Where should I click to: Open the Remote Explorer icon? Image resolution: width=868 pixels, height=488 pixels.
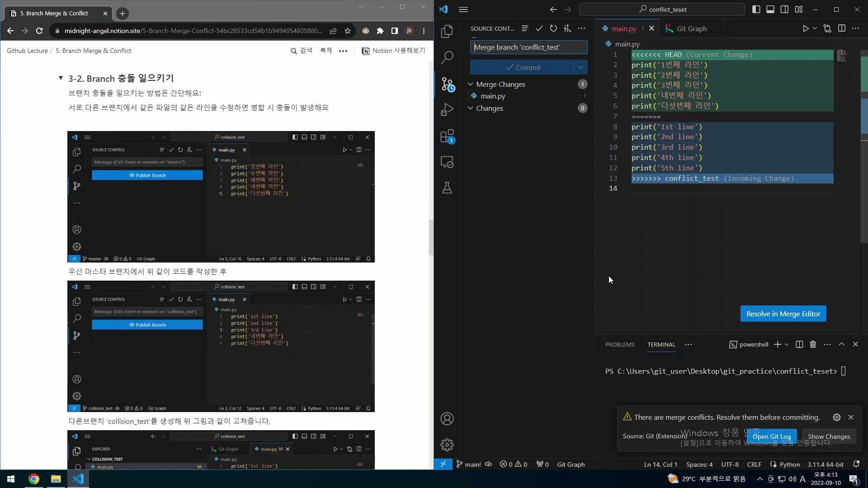point(447,161)
